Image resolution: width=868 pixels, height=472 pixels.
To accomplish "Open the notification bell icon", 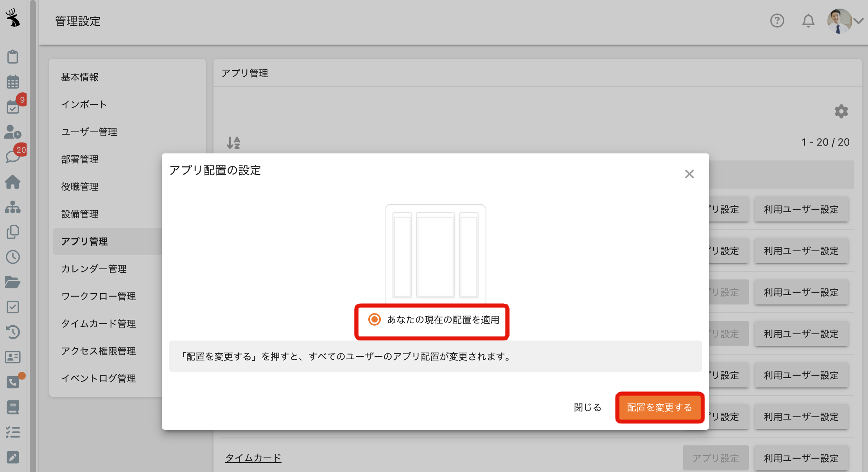I will point(808,21).
